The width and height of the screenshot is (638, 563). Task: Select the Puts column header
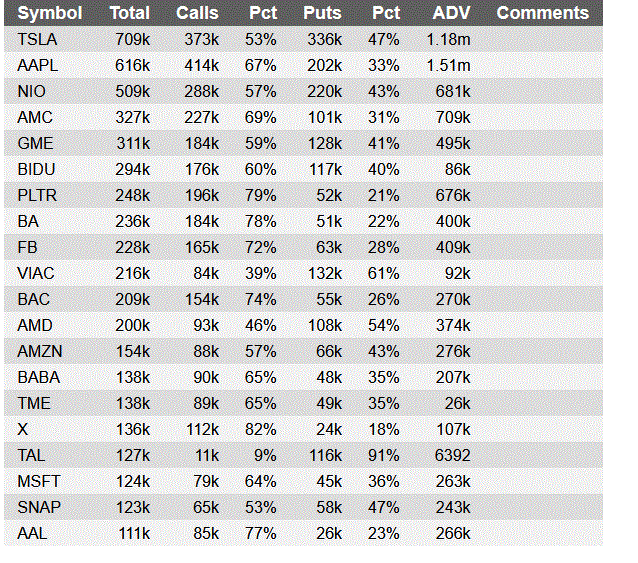pyautogui.click(x=322, y=13)
